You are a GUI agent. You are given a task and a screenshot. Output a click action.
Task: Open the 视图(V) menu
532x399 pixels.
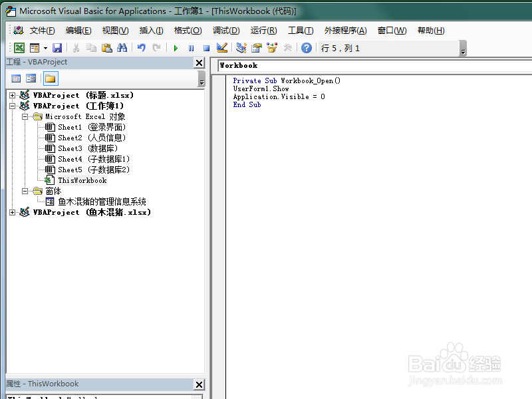pyautogui.click(x=115, y=31)
